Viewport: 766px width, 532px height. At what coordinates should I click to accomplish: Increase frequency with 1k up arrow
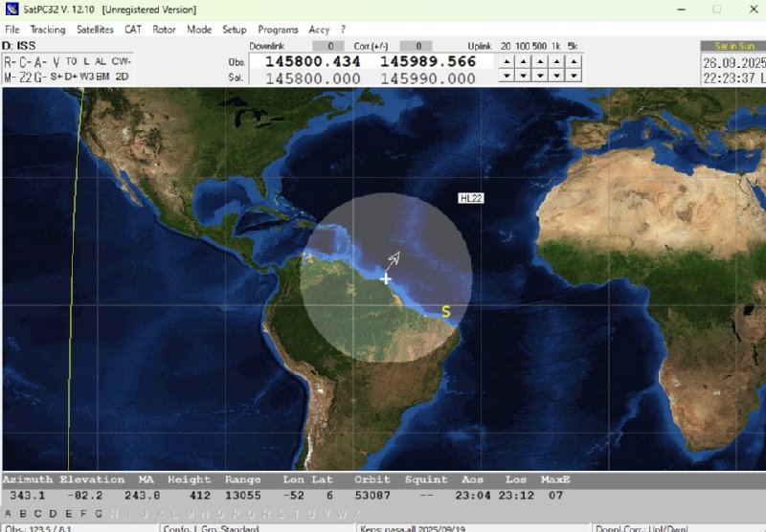556,60
